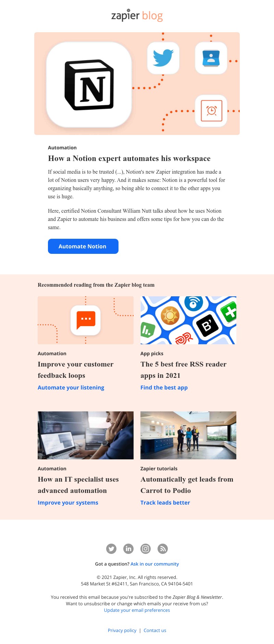Open the LinkedIn footer icon
The image size is (274, 644).
point(128,549)
